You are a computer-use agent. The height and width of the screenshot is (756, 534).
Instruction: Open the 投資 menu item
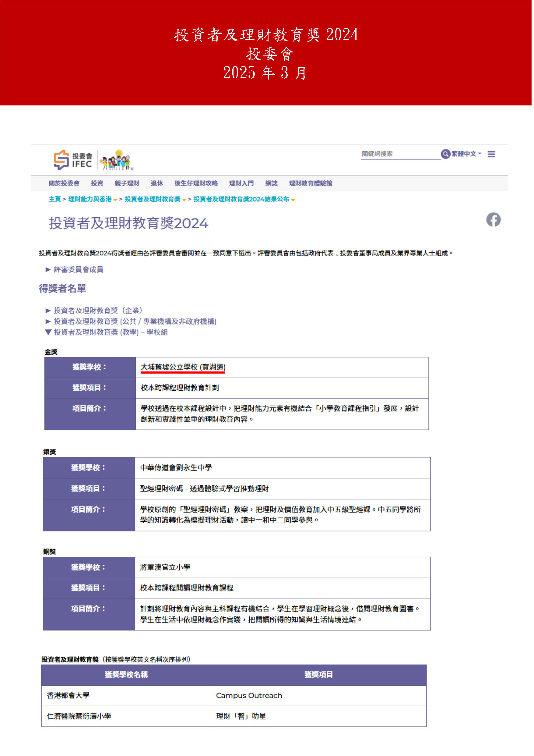point(97,183)
